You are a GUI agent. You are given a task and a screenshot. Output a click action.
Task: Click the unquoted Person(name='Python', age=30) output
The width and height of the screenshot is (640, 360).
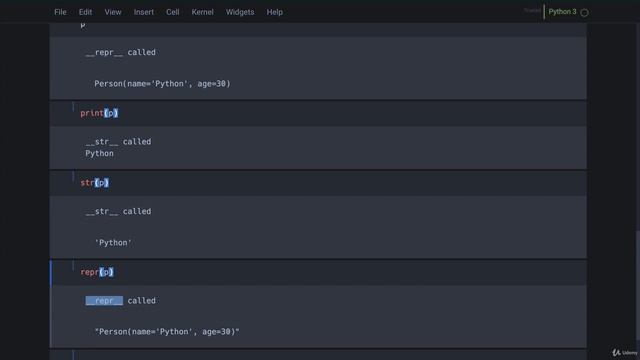pyautogui.click(x=162, y=84)
